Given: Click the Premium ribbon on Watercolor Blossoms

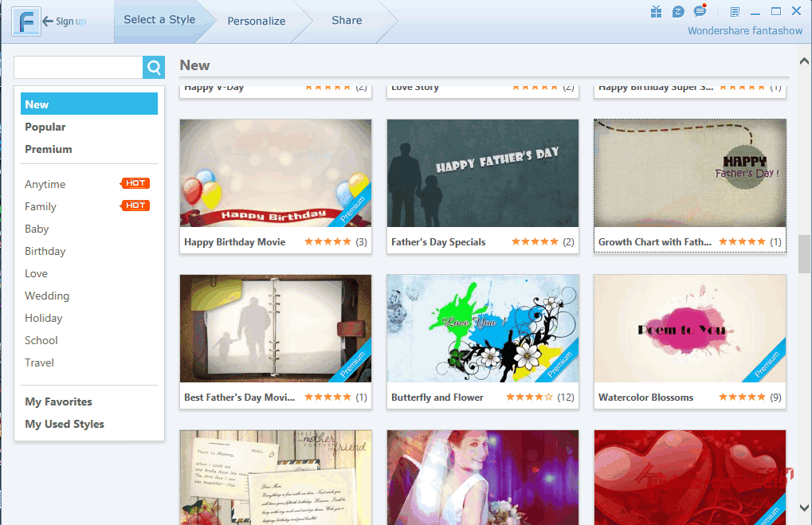Looking at the screenshot, I should [x=767, y=364].
